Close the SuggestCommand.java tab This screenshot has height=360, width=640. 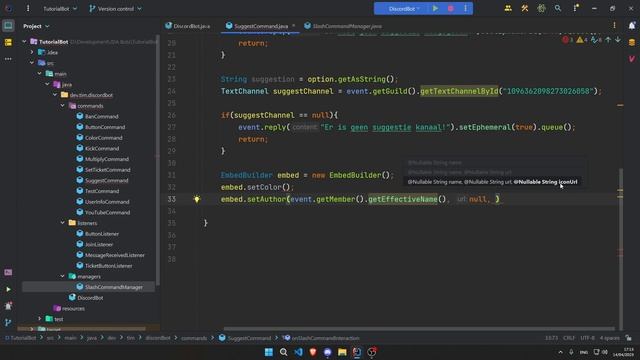[293, 26]
